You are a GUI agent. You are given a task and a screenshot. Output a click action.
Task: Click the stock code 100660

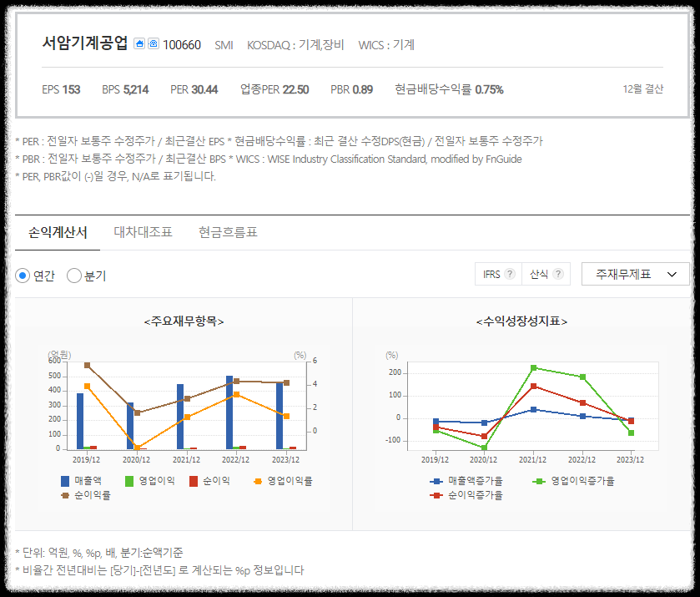click(x=182, y=45)
